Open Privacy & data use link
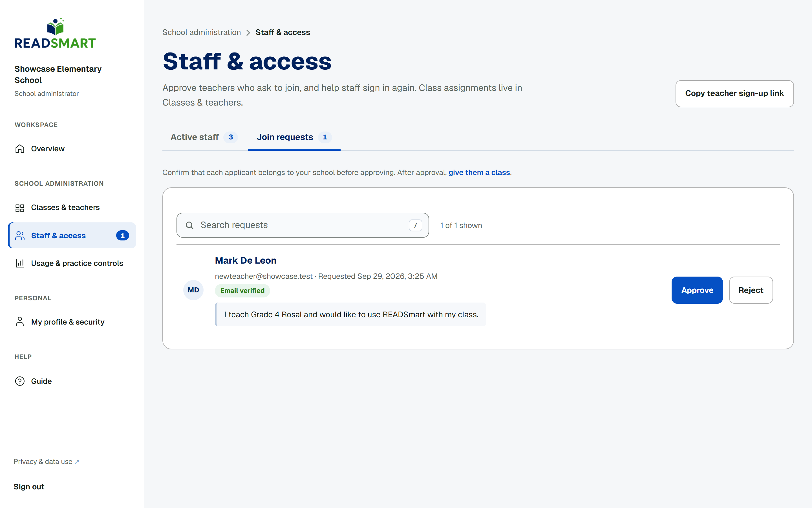 click(46, 462)
